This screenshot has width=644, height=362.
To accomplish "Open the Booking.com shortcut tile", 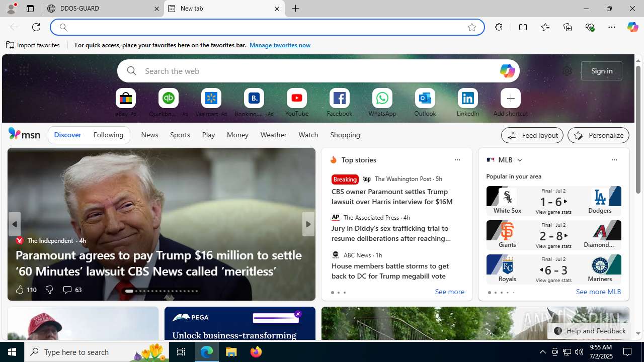I will coord(254,103).
